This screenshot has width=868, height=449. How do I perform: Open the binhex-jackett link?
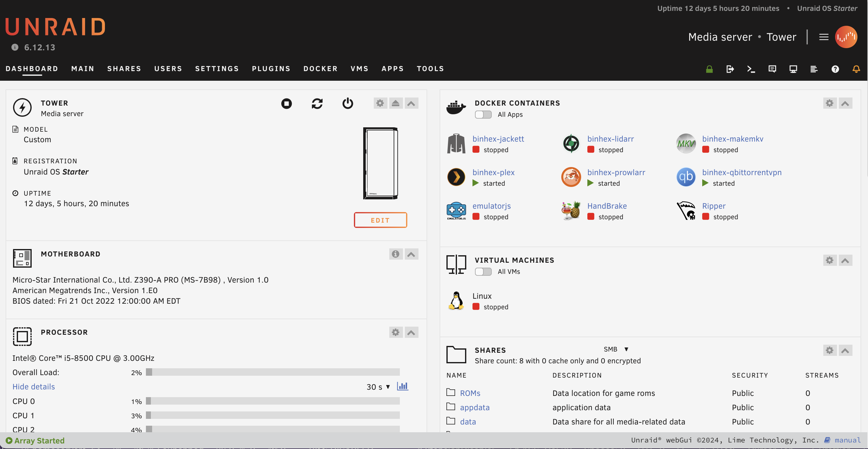point(498,139)
